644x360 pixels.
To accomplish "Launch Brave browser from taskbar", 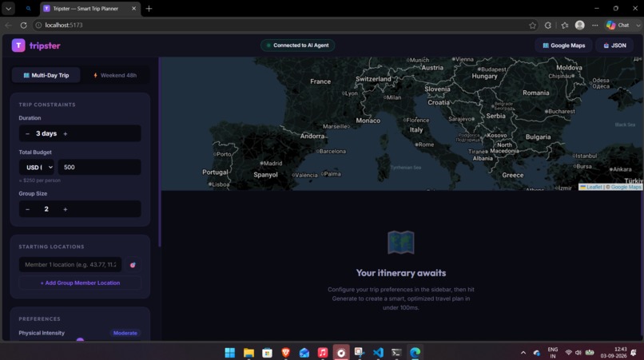I will click(x=285, y=352).
